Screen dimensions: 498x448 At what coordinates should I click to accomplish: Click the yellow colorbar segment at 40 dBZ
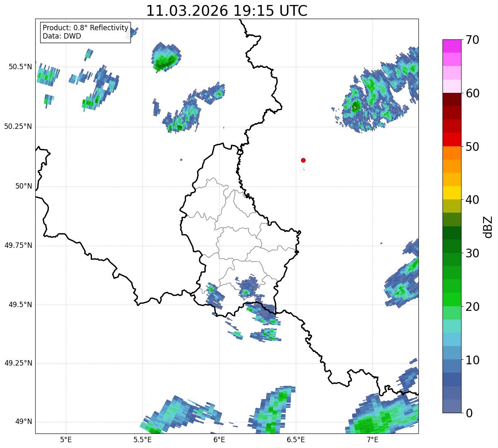click(x=452, y=193)
